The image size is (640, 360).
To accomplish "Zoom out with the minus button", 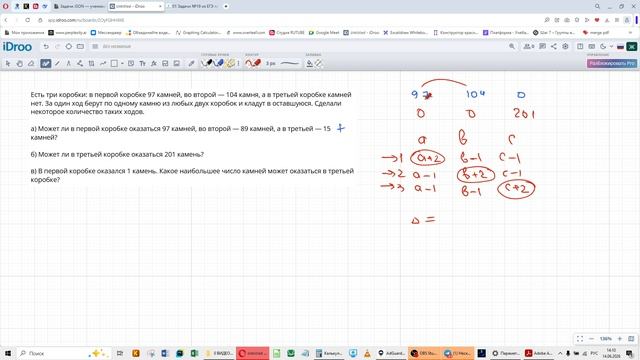I will click(x=591, y=339).
